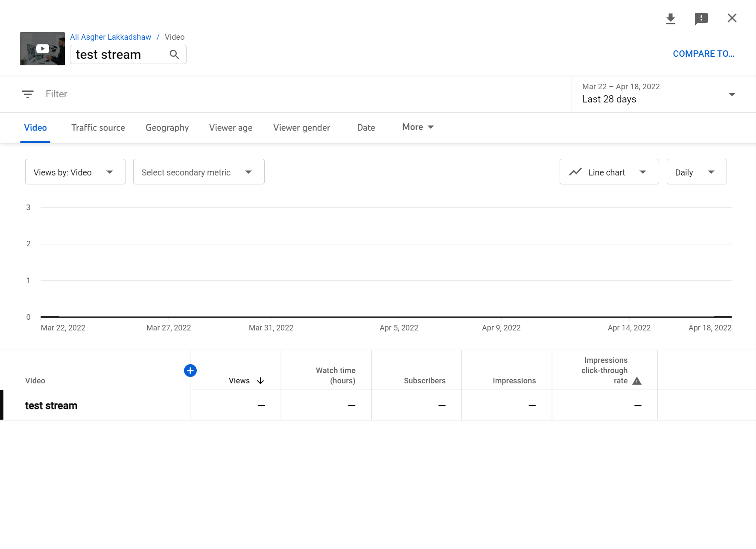The image size is (756, 549).
Task: Open the Daily granularity dropdown
Action: pyautogui.click(x=696, y=172)
